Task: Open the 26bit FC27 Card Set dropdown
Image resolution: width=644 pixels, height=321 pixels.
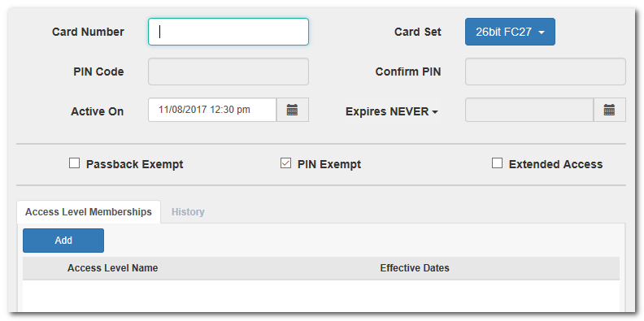Action: (510, 32)
